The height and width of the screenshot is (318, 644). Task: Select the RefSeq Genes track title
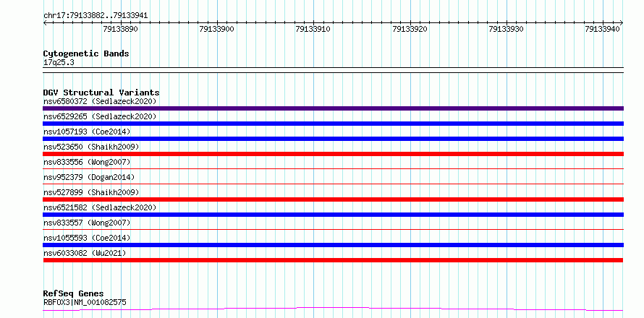(73, 294)
